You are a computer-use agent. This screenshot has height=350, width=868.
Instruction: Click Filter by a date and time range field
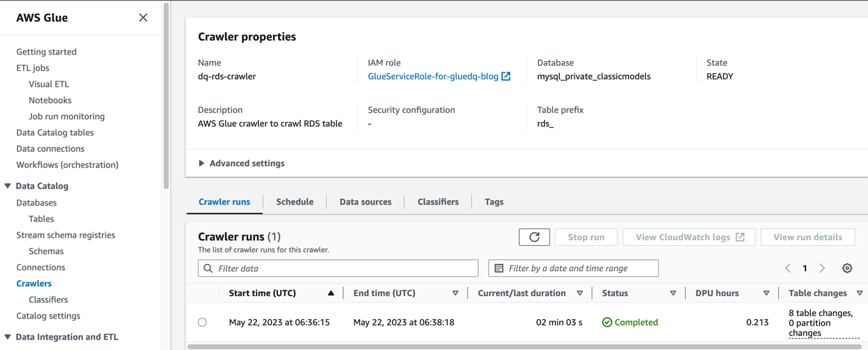point(573,268)
